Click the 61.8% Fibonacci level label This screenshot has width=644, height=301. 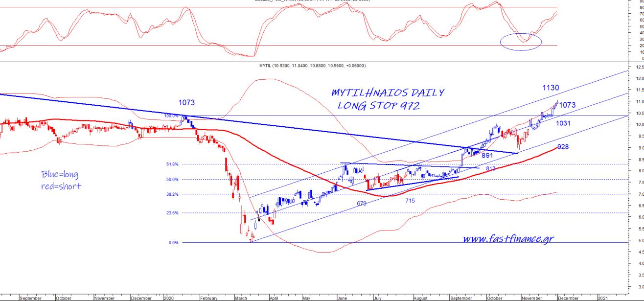tap(173, 164)
